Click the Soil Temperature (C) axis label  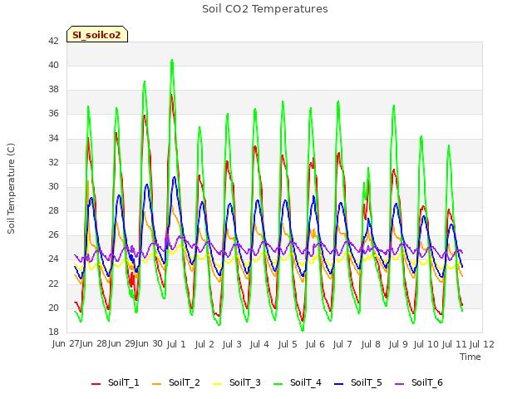11,189
